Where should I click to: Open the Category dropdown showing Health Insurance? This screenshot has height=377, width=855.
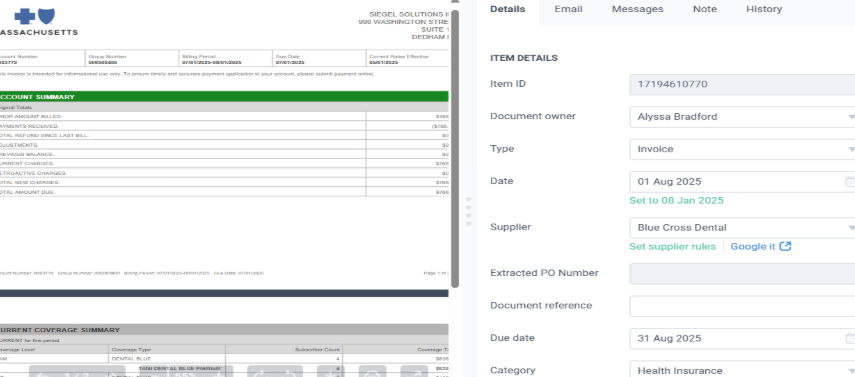pos(742,370)
